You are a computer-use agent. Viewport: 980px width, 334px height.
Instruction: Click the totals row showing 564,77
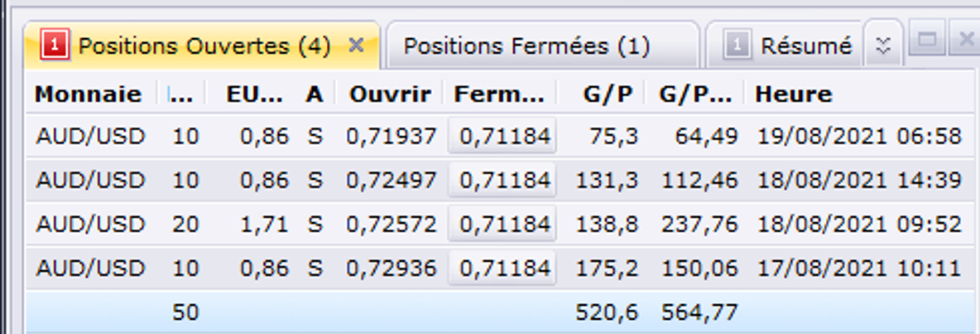click(x=499, y=312)
